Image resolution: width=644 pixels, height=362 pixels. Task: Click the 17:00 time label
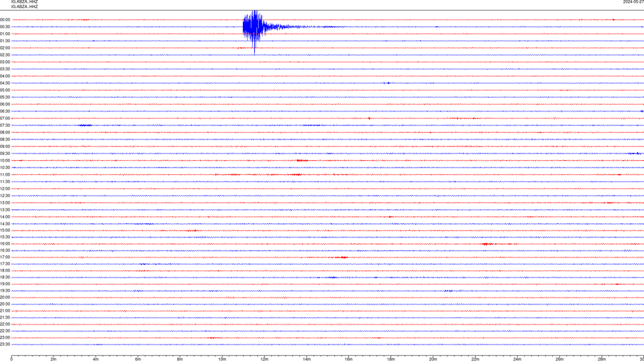coord(5,257)
